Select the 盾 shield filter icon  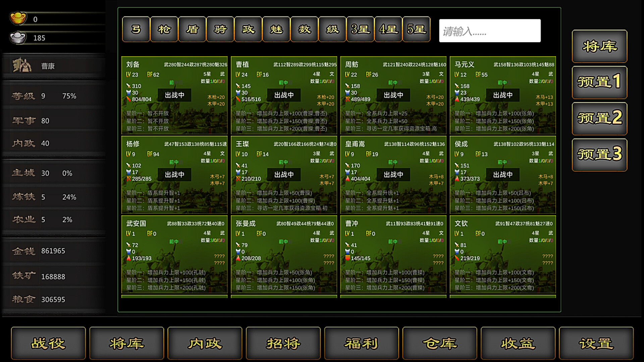click(192, 29)
